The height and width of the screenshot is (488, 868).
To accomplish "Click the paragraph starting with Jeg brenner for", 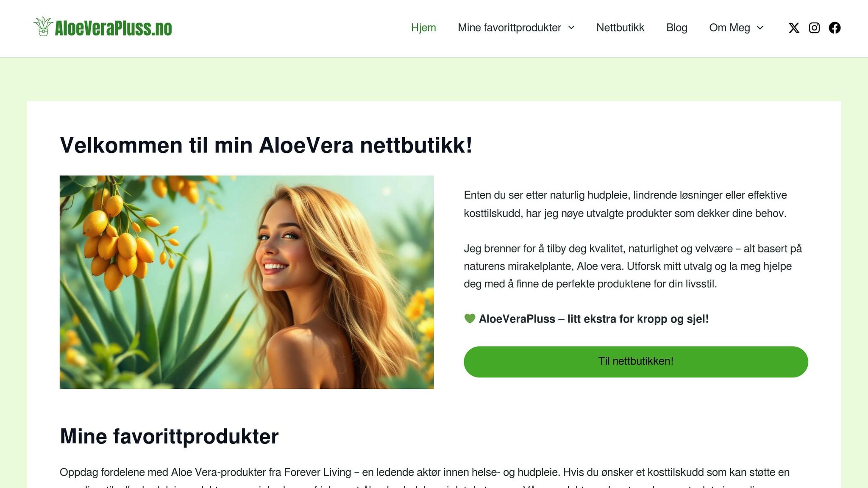I will [x=633, y=266].
